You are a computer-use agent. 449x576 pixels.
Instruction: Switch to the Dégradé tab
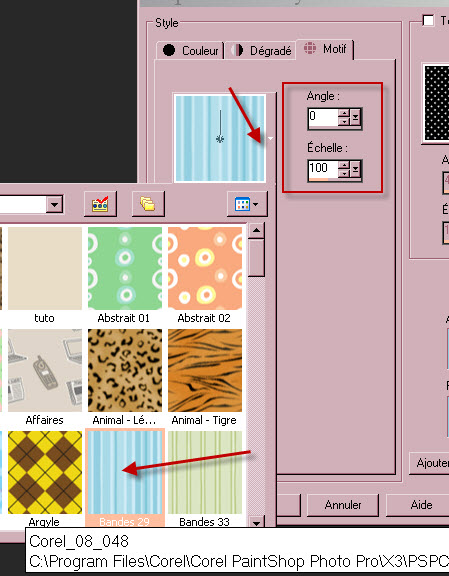click(x=261, y=50)
